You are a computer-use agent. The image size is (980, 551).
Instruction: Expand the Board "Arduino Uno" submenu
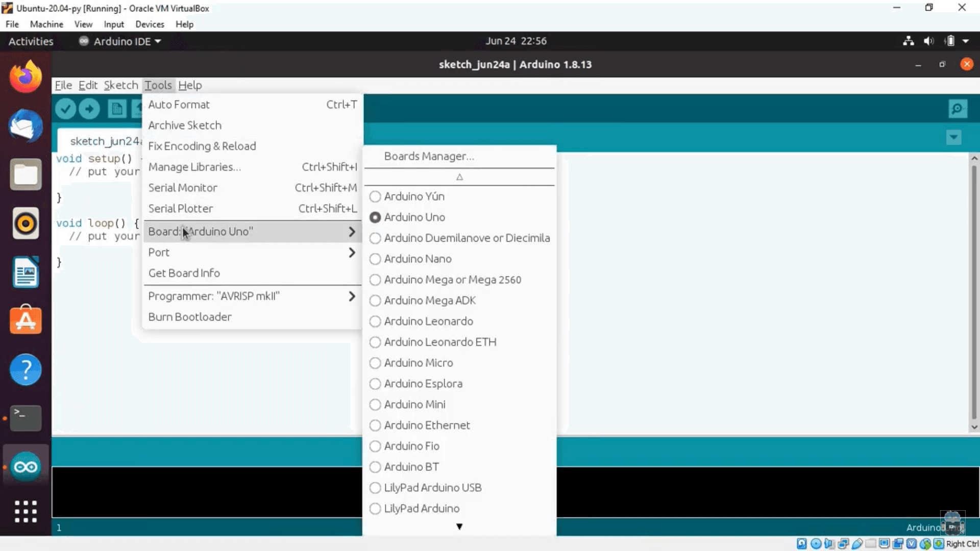tap(252, 232)
